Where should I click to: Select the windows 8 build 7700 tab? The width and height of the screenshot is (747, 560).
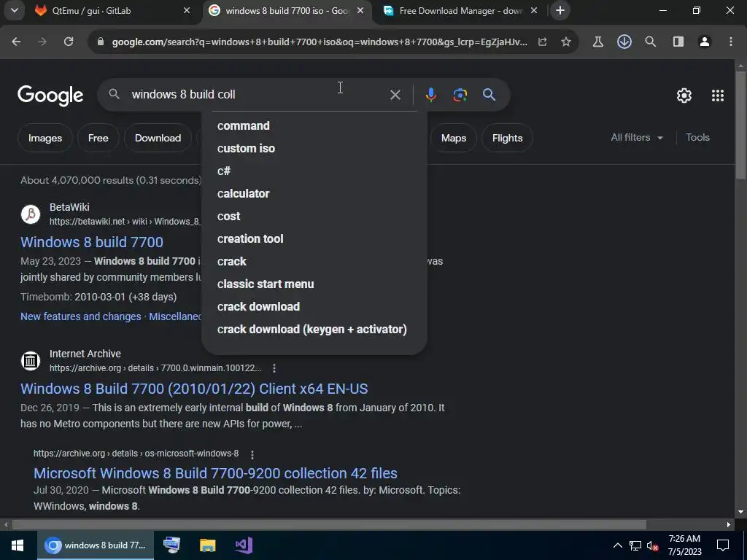click(x=287, y=10)
